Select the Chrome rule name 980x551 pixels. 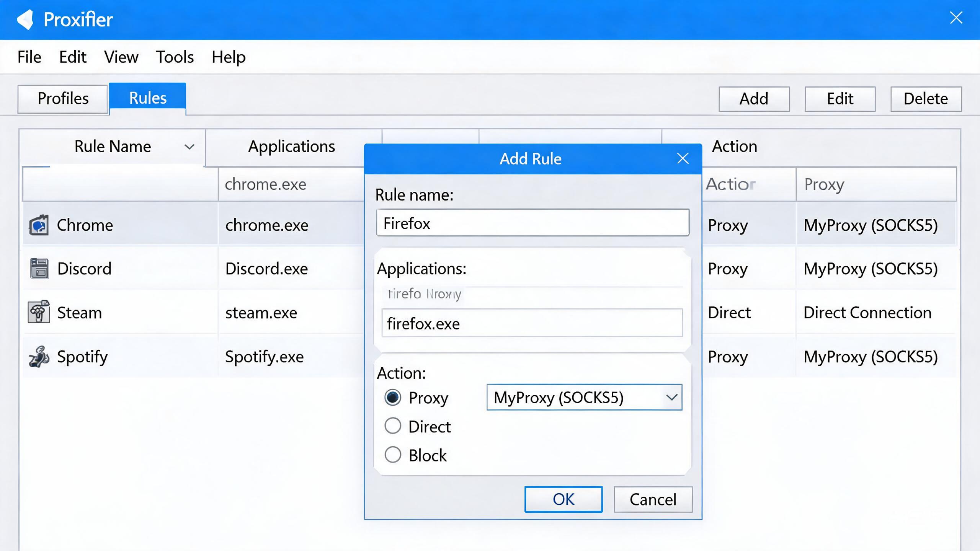click(x=85, y=225)
